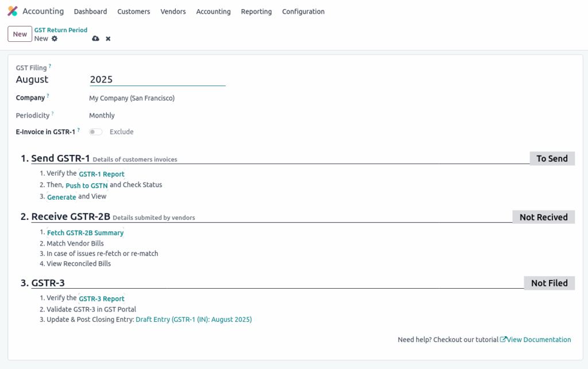Open the Reporting menu

tap(256, 11)
